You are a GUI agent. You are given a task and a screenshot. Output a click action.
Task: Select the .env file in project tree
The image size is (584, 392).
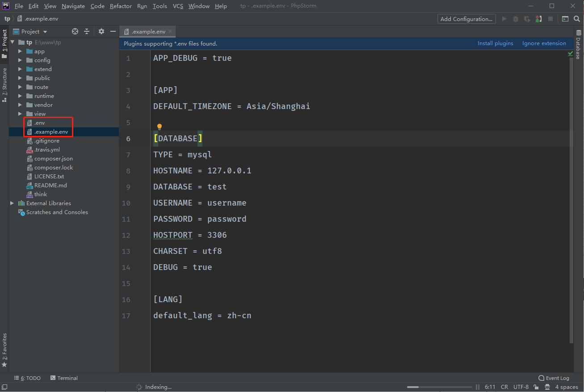point(39,123)
